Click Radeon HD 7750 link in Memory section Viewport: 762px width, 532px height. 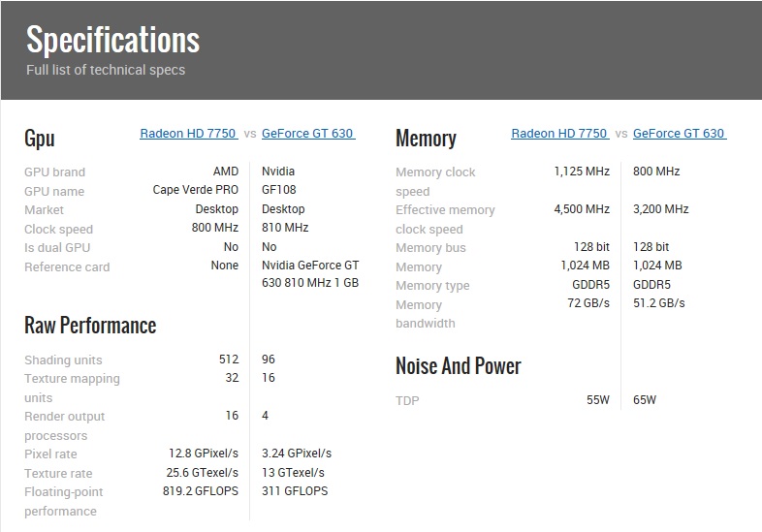[x=559, y=134]
